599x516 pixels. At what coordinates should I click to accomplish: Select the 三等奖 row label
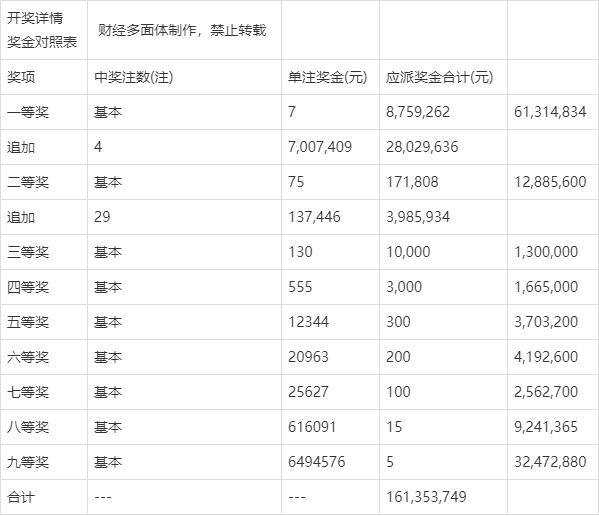pyautogui.click(x=28, y=252)
